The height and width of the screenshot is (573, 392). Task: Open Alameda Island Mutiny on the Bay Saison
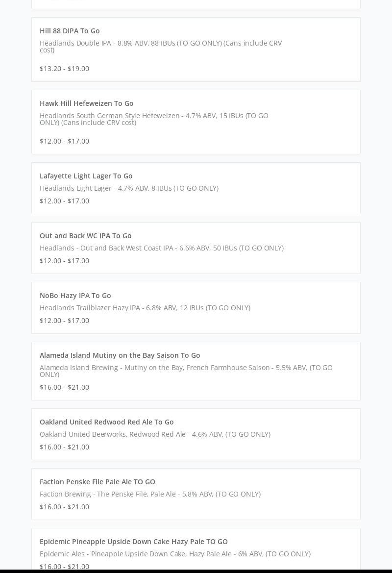[x=120, y=355]
